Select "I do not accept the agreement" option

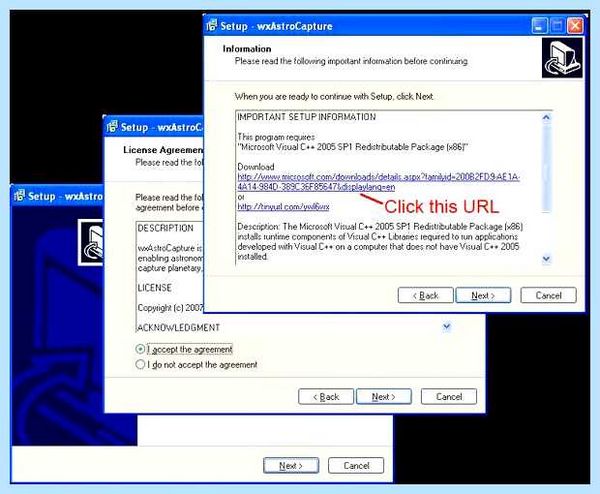pyautogui.click(x=140, y=364)
